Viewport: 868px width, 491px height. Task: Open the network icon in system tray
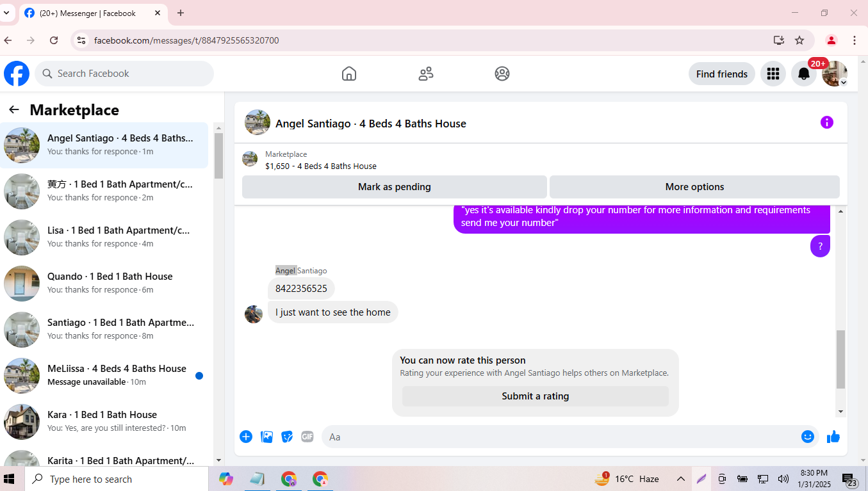point(763,479)
